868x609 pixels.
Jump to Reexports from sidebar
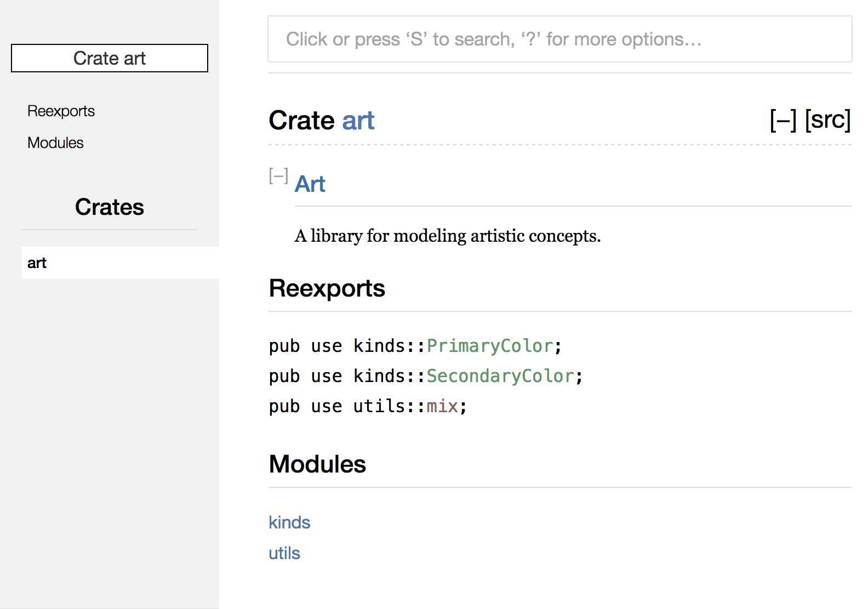pyautogui.click(x=61, y=111)
